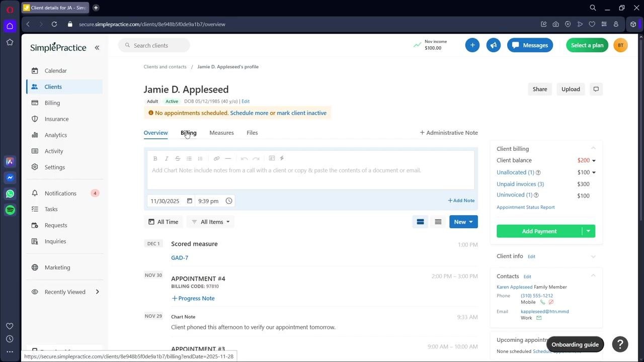Focus the Search clients field

click(154, 45)
